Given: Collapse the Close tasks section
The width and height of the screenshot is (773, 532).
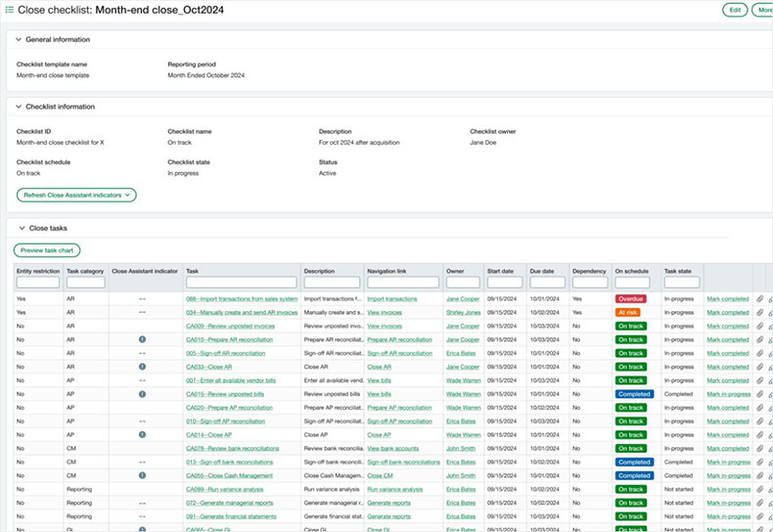Looking at the screenshot, I should (22, 228).
